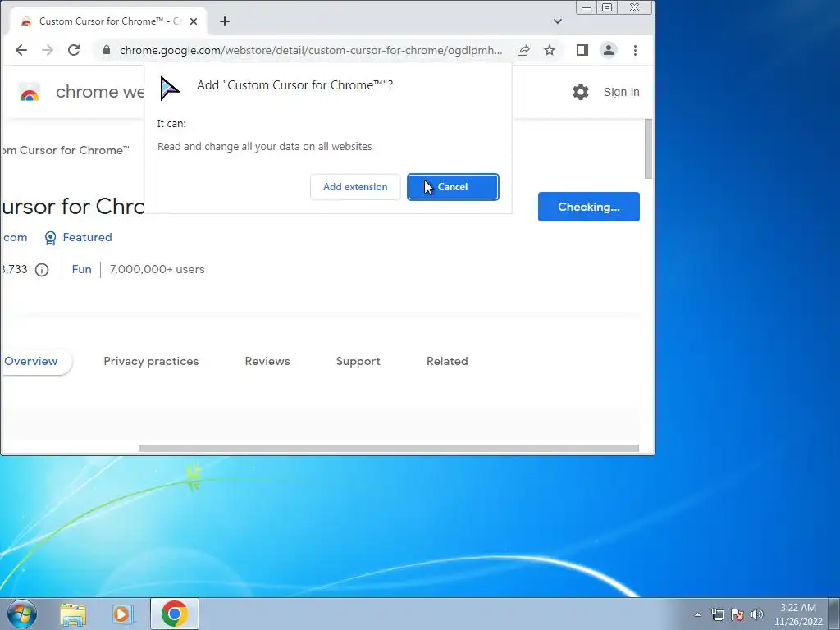Click the Custom Cursor arrow icon in the dialog

169,89
